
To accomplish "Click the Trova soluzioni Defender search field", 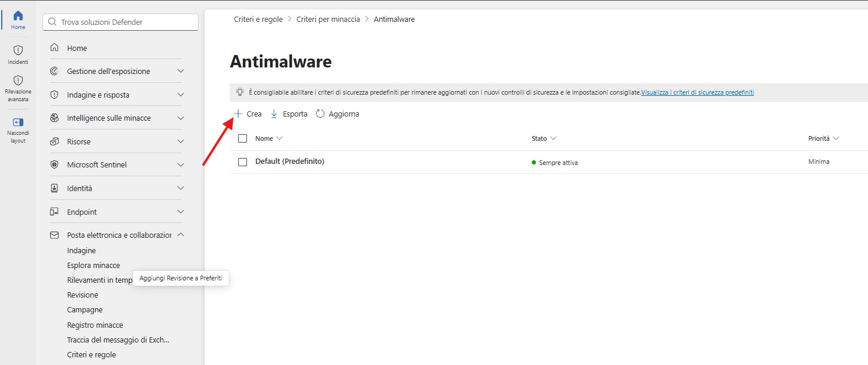I will [121, 22].
